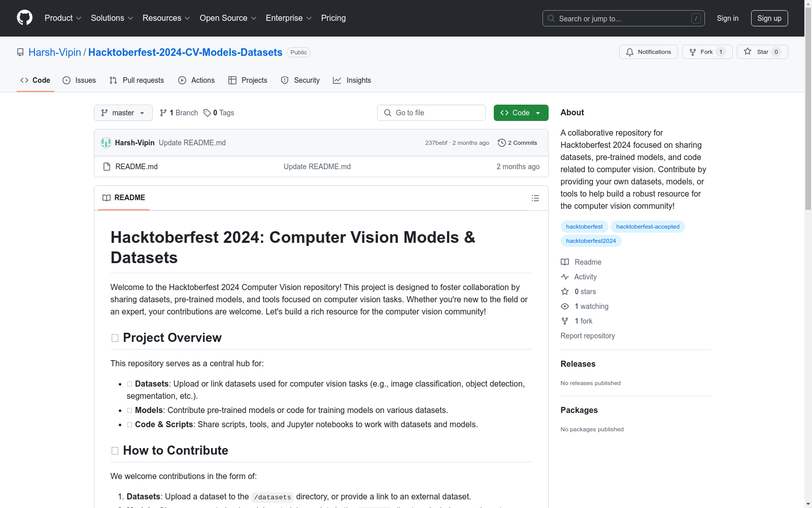The image size is (812, 508).
Task: Open the README outline list icon
Action: tap(535, 198)
